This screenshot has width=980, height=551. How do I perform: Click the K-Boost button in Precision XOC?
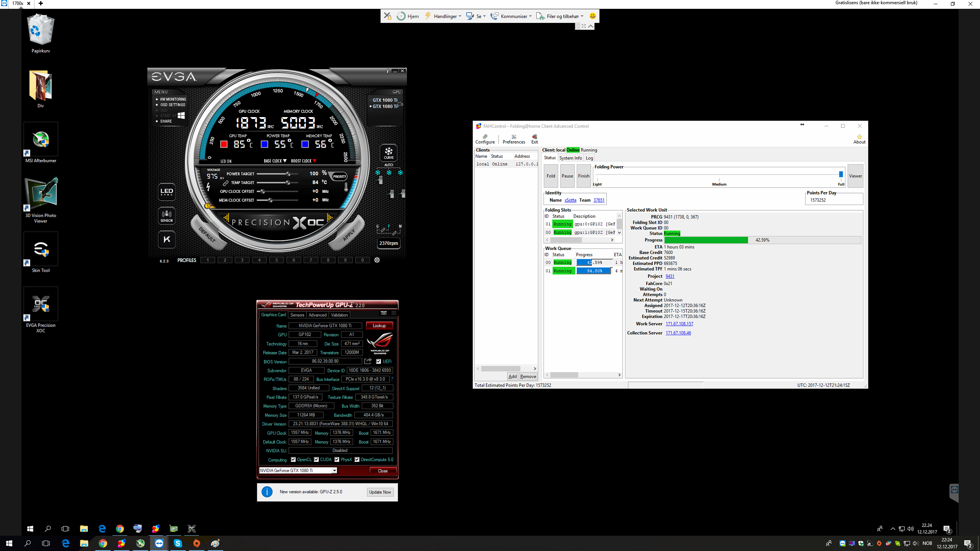167,240
